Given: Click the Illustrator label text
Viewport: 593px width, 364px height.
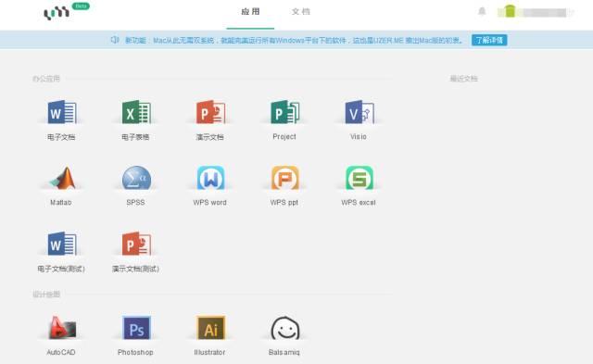Looking at the screenshot, I should click(x=209, y=352).
